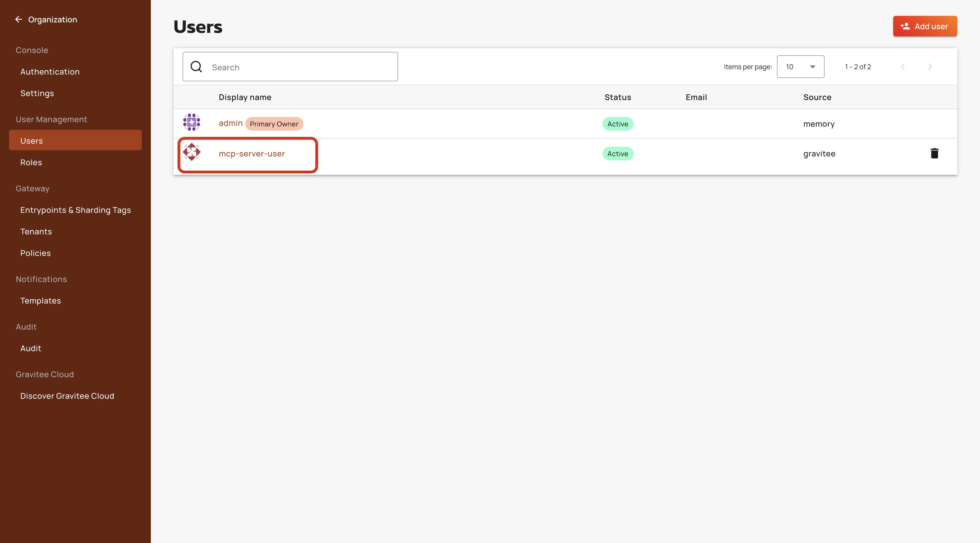Navigate to Tenants in sidebar
Screen dimensions: 980x543
click(x=36, y=232)
